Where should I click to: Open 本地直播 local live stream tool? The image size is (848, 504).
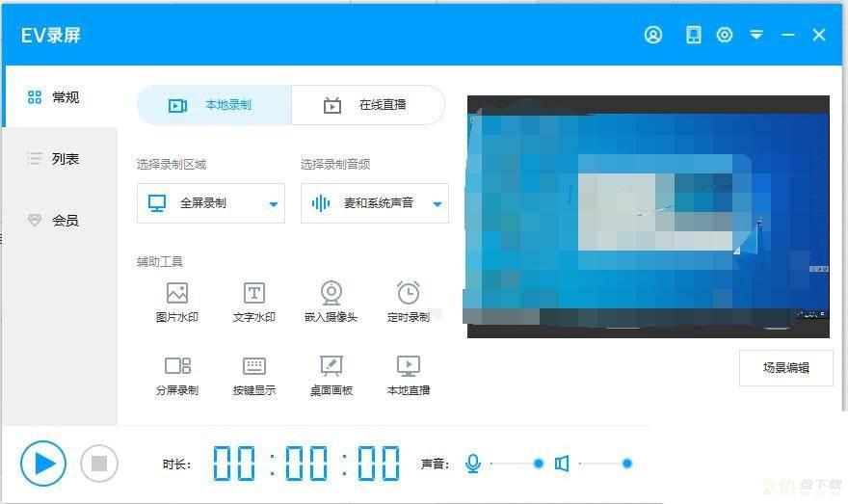point(409,375)
